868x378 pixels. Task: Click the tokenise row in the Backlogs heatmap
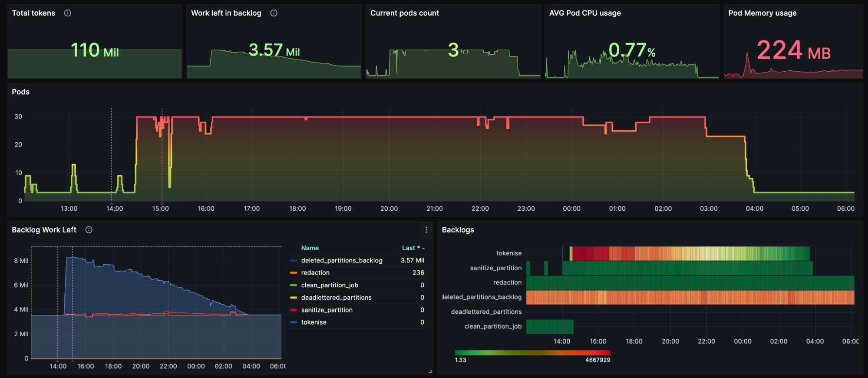pyautogui.click(x=690, y=253)
